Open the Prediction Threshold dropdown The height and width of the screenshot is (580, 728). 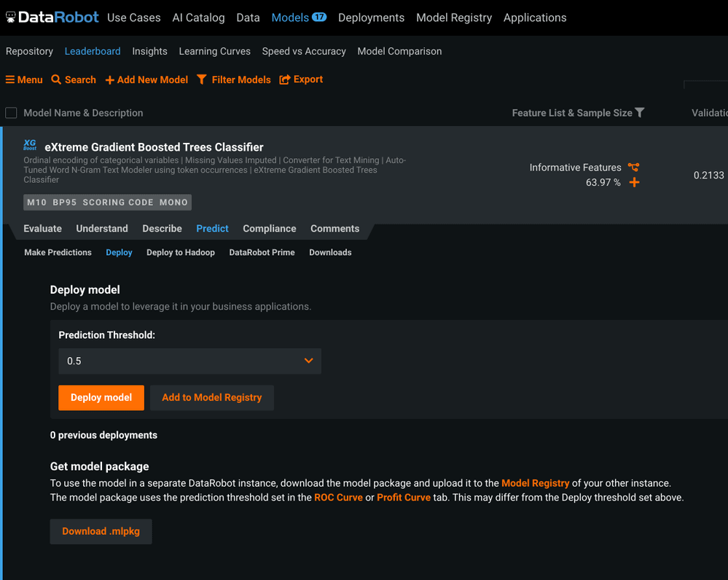189,361
